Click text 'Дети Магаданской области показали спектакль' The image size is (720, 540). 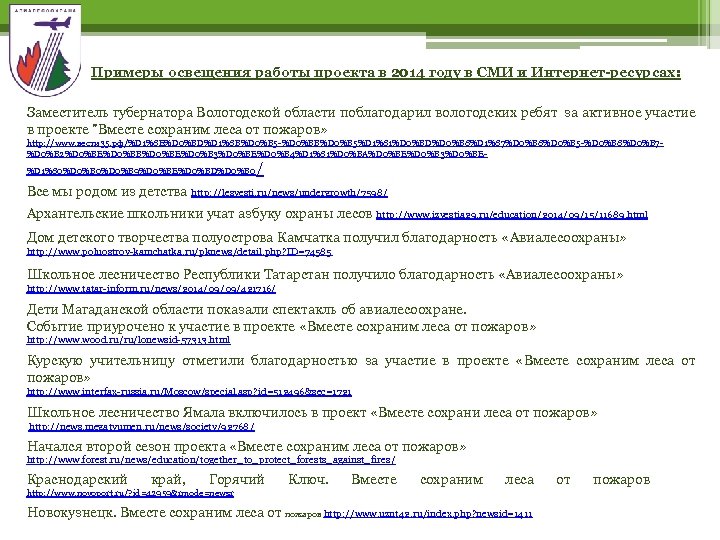coord(182,310)
